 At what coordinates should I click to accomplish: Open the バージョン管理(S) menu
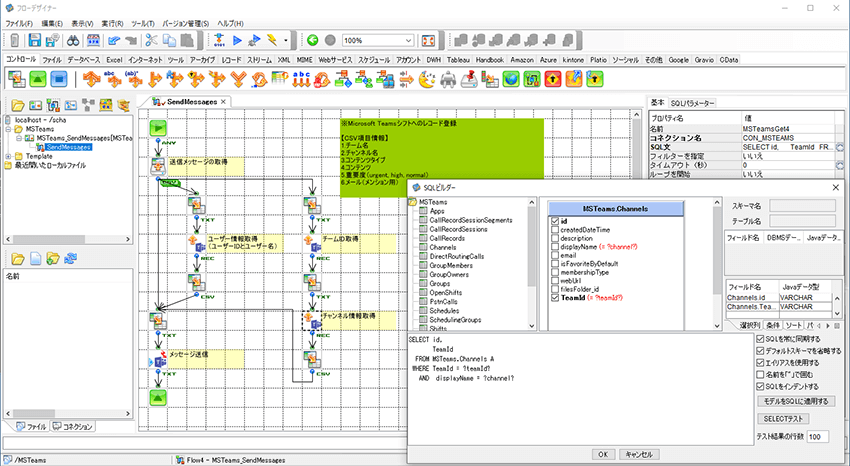point(186,23)
